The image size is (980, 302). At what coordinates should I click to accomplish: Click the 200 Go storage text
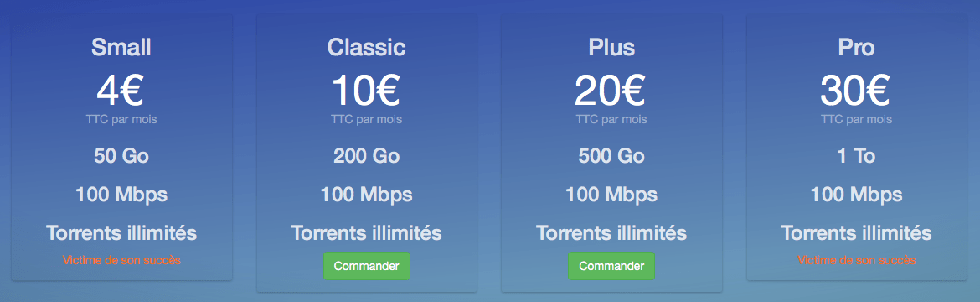pyautogui.click(x=366, y=155)
